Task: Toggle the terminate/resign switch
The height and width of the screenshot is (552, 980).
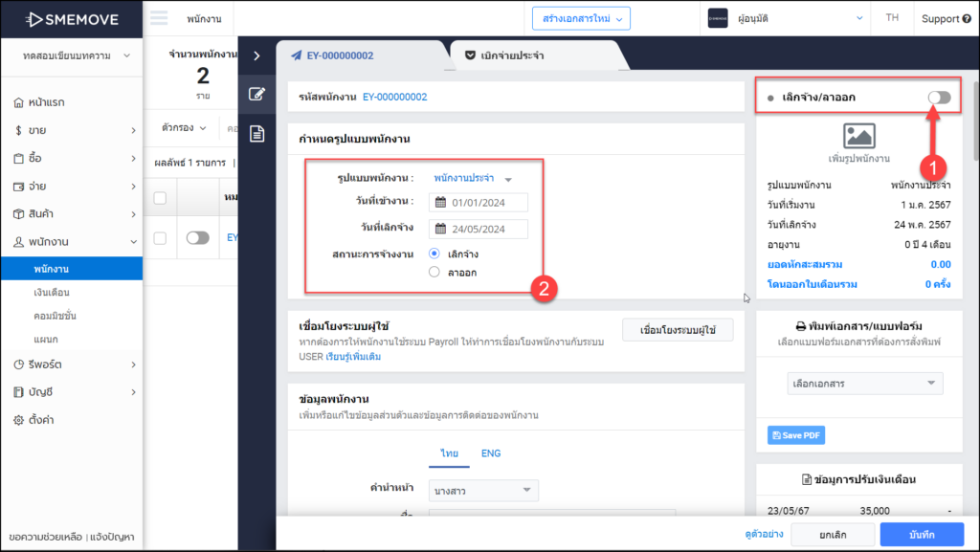Action: [939, 98]
